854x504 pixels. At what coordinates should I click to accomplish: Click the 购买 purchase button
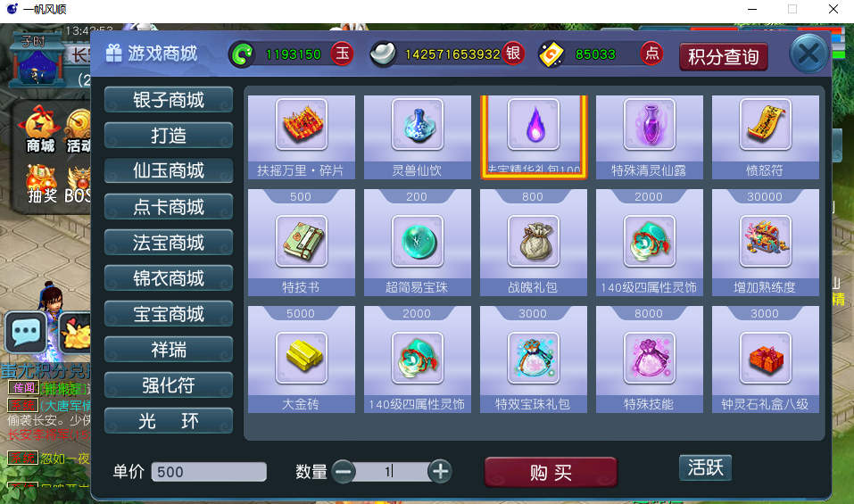point(551,472)
